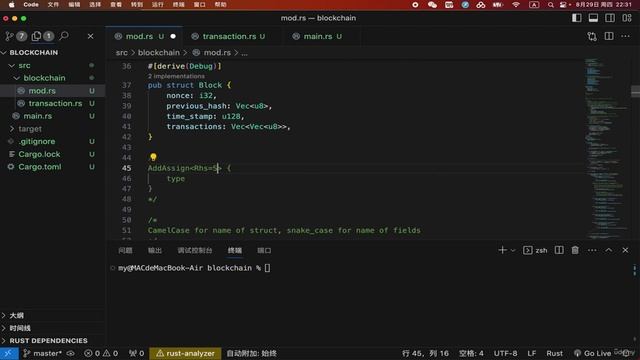Close the sidebar activity icons with X
Image resolution: width=640 pixels, height=360 pixels.
[x=91, y=36]
